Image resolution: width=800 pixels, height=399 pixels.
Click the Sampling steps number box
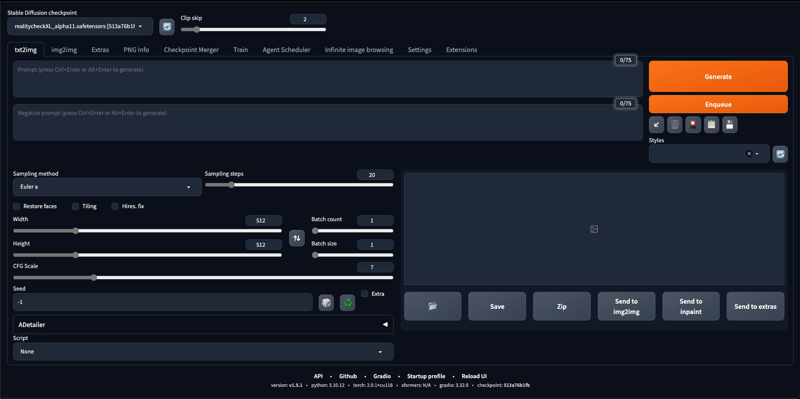376,175
